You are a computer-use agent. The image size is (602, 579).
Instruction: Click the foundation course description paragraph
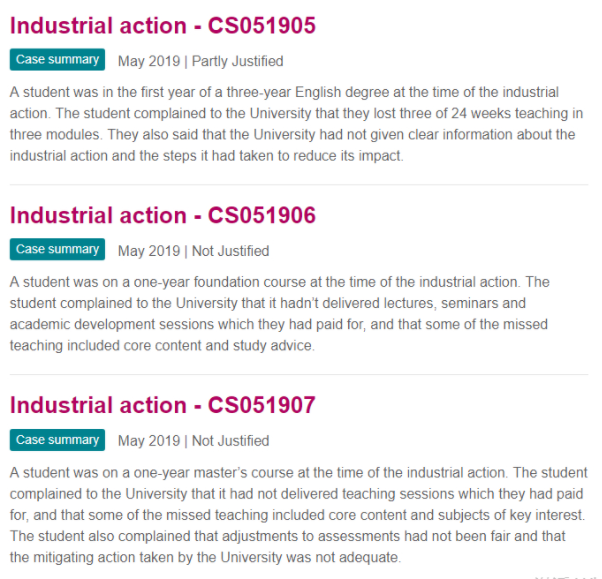(280, 314)
